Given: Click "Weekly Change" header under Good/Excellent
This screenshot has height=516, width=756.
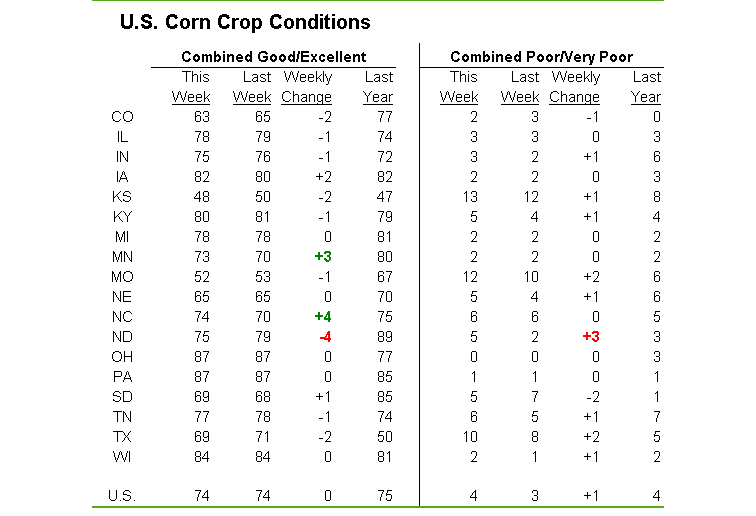Looking at the screenshot, I should click(307, 87).
